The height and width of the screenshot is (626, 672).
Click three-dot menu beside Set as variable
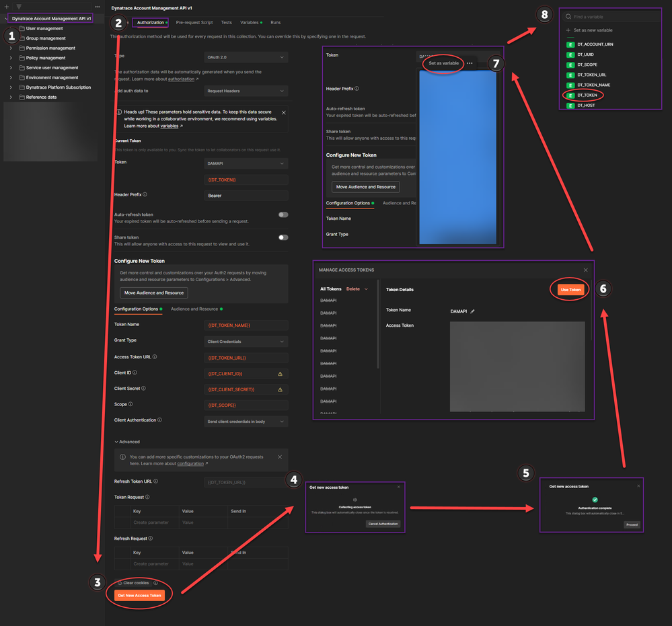pos(470,63)
